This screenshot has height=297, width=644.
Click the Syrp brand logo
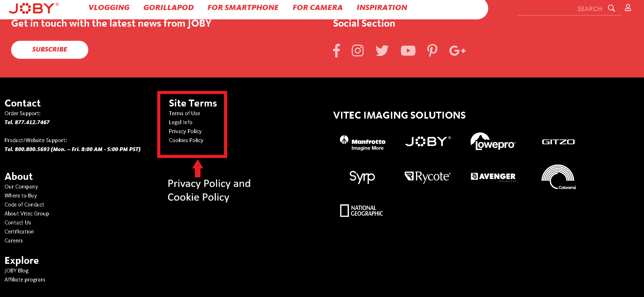tap(362, 177)
